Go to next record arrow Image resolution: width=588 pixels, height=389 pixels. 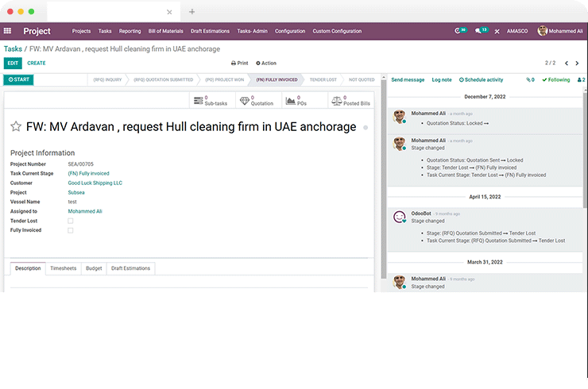576,63
